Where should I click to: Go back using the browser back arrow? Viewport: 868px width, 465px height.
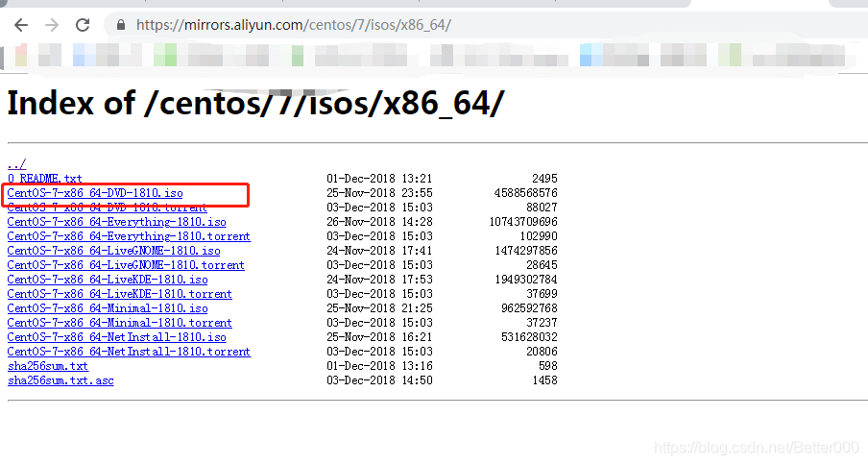point(21,25)
